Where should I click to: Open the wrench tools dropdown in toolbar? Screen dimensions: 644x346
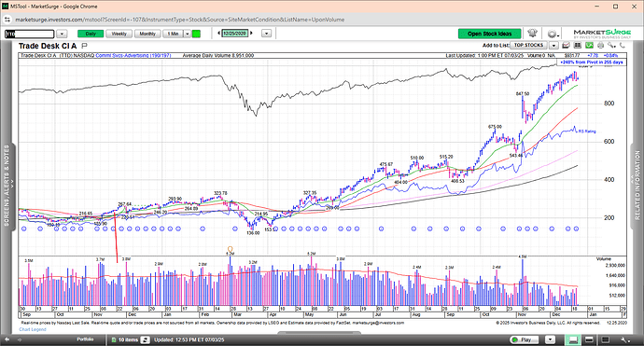(x=612, y=46)
